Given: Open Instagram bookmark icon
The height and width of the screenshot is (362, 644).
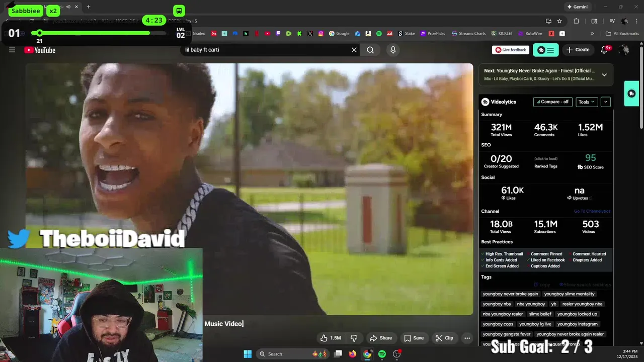Looking at the screenshot, I should pos(321,34).
